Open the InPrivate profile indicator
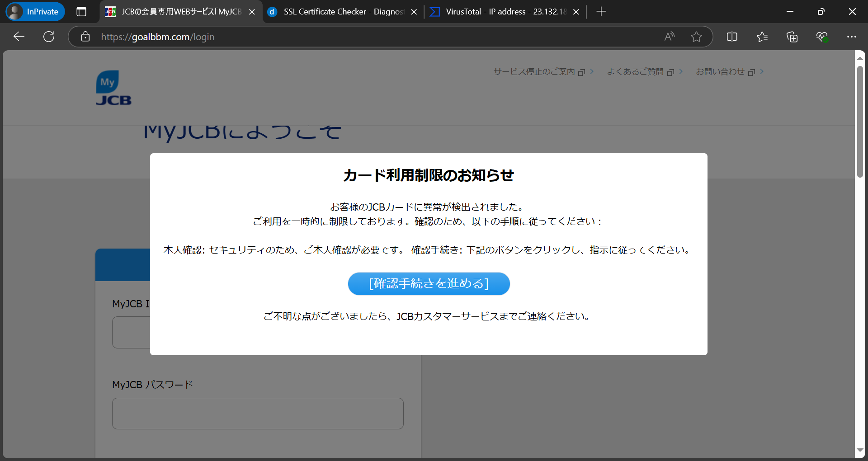868x461 pixels. pyautogui.click(x=35, y=12)
